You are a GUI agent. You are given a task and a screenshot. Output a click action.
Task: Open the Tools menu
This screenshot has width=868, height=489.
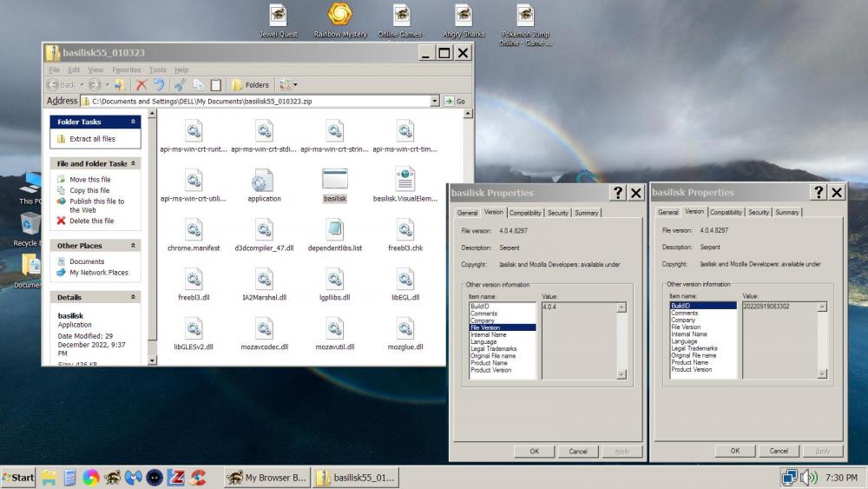(x=157, y=69)
